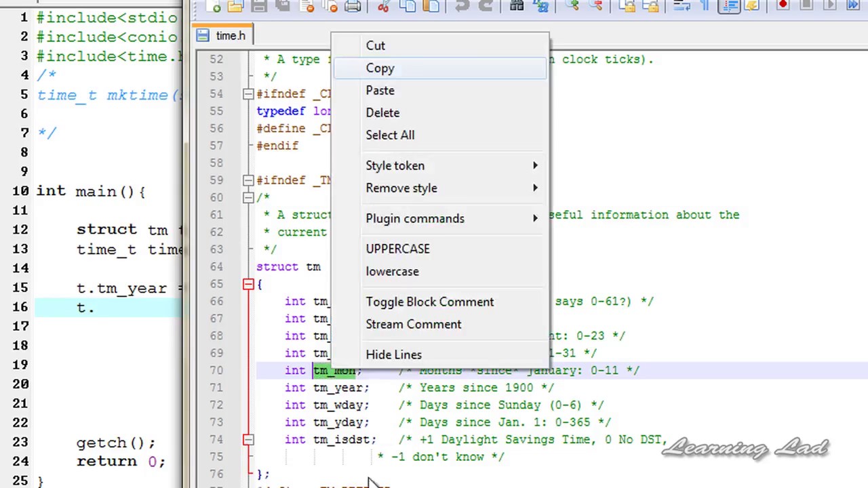
Task: Click the Zoom Out toolbar icon
Action: pos(595,6)
